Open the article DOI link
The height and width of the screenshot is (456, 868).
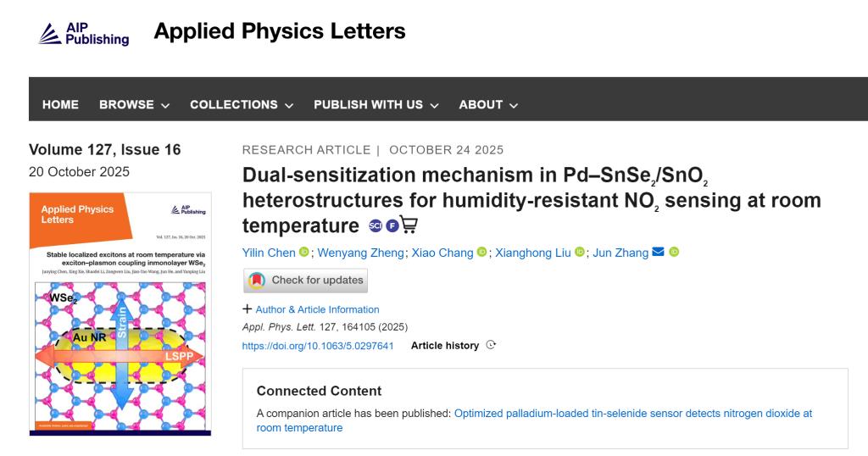pos(317,346)
